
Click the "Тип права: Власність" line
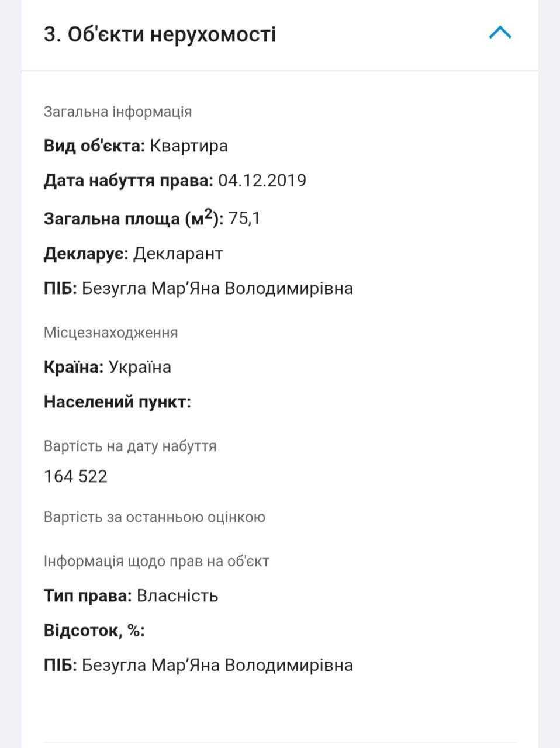coord(131,596)
